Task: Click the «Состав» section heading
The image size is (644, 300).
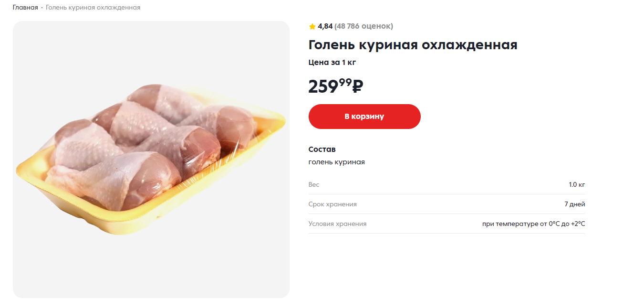Action: pos(322,150)
